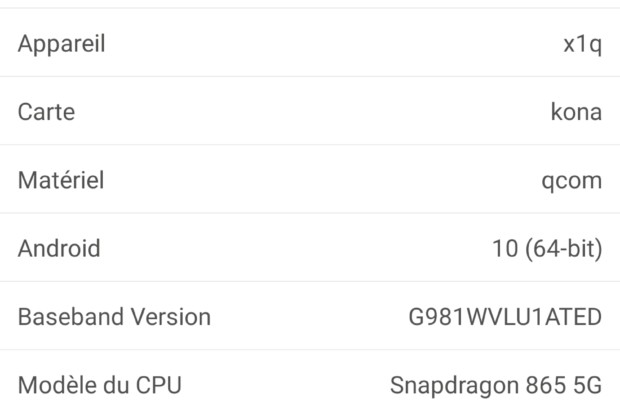Click the Appareil label

[61, 44]
